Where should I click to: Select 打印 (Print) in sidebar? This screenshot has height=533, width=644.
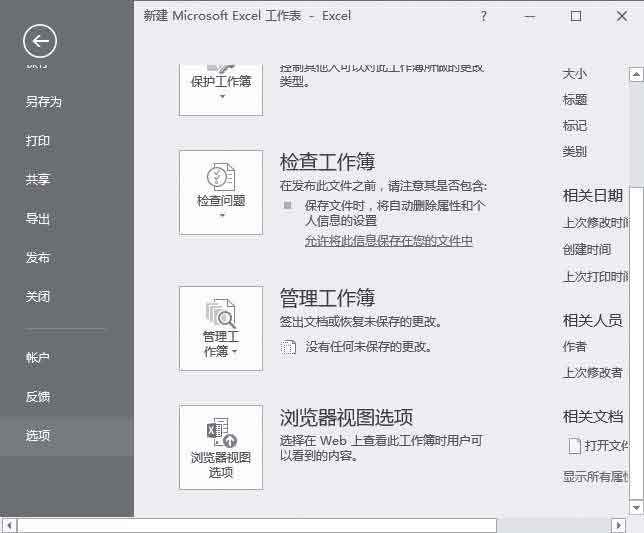tap(38, 141)
